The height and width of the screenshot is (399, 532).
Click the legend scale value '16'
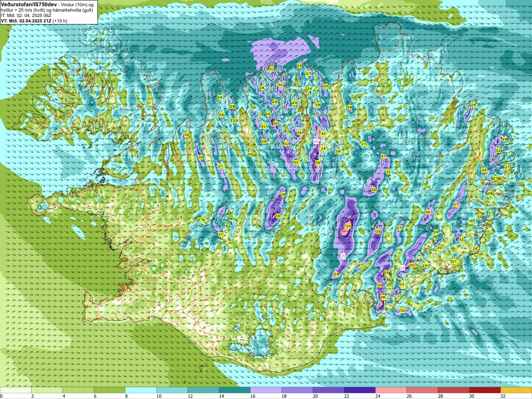pos(253,396)
